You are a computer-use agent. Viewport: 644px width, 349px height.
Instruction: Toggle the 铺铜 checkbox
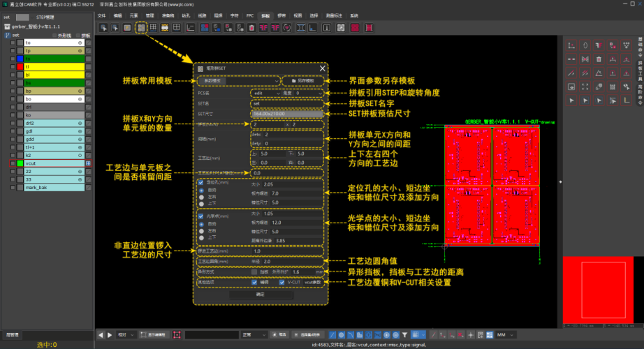point(254,283)
